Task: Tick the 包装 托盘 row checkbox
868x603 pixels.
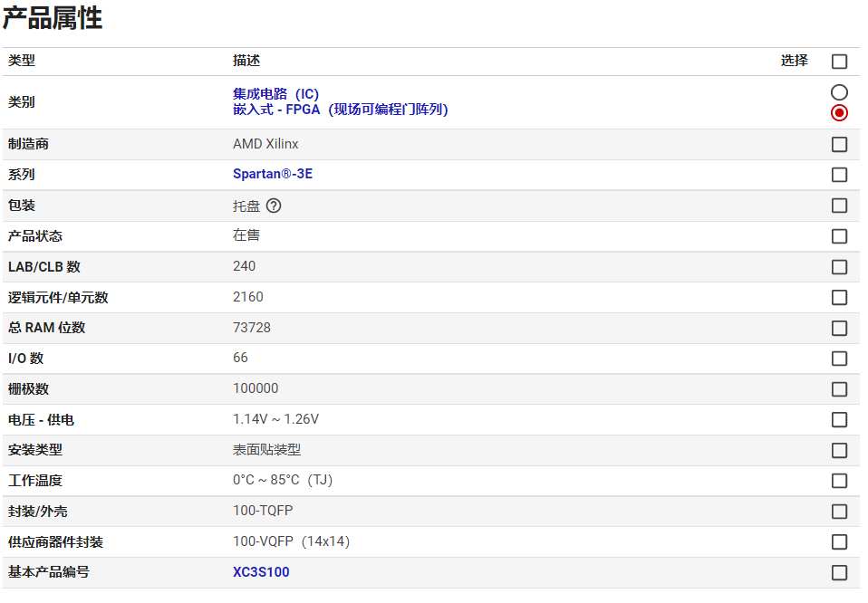Action: pos(839,206)
